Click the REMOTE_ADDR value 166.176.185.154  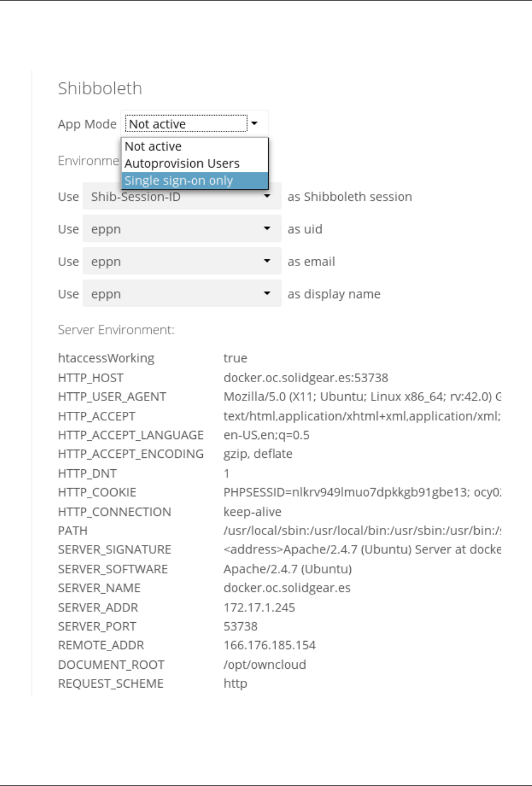click(x=269, y=645)
